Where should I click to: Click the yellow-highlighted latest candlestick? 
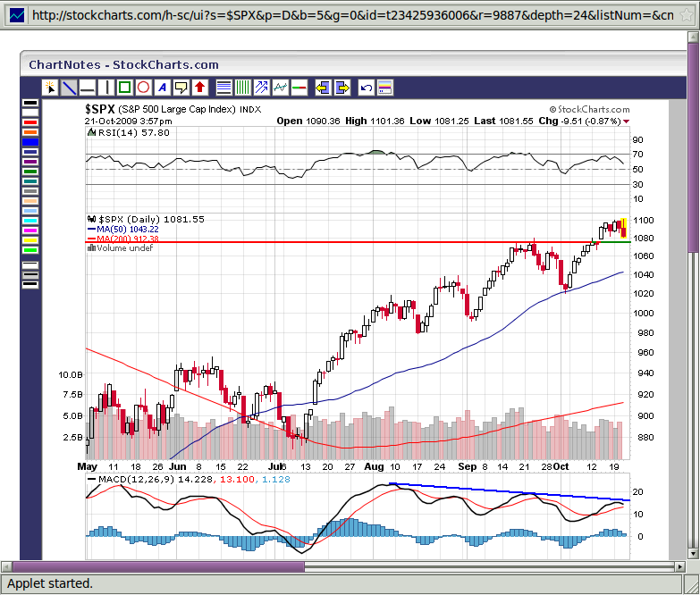coord(624,228)
